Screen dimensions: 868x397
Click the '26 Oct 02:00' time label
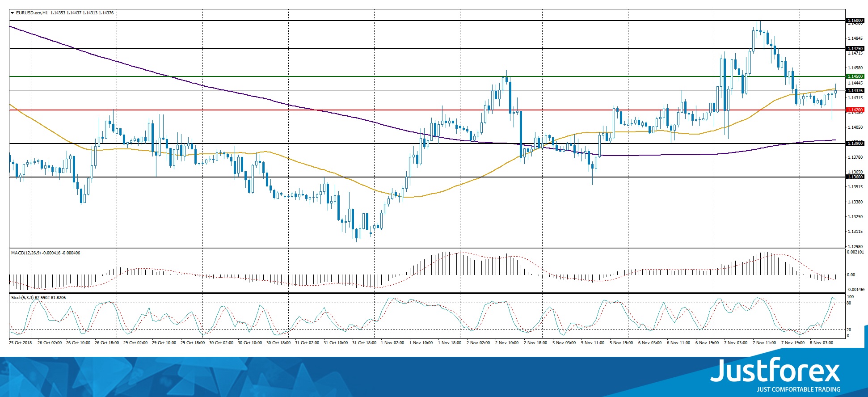tap(50, 343)
